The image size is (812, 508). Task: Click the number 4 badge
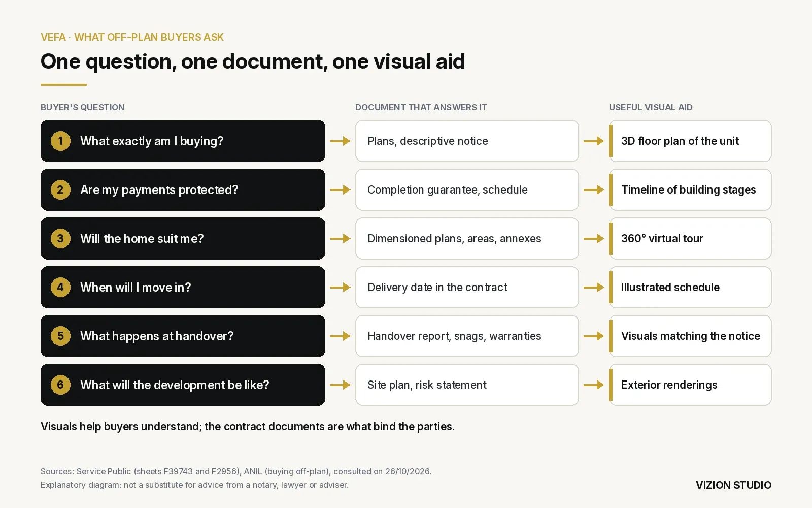pos(60,287)
